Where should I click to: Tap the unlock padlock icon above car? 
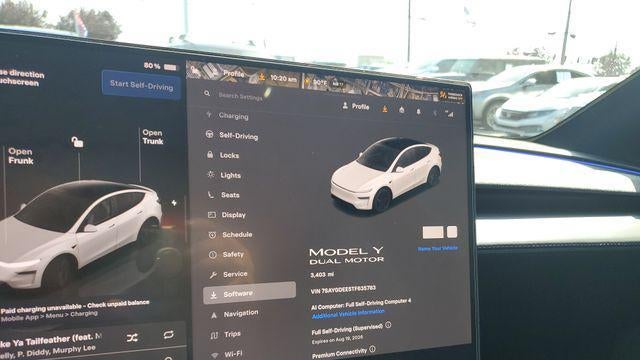77,142
